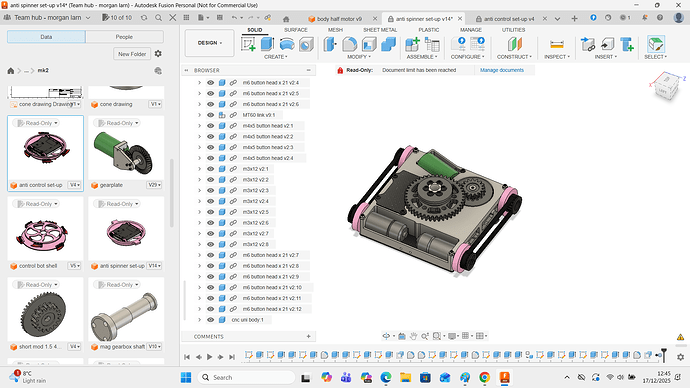Hide the m3x12 v2:1 component

pyautogui.click(x=210, y=168)
